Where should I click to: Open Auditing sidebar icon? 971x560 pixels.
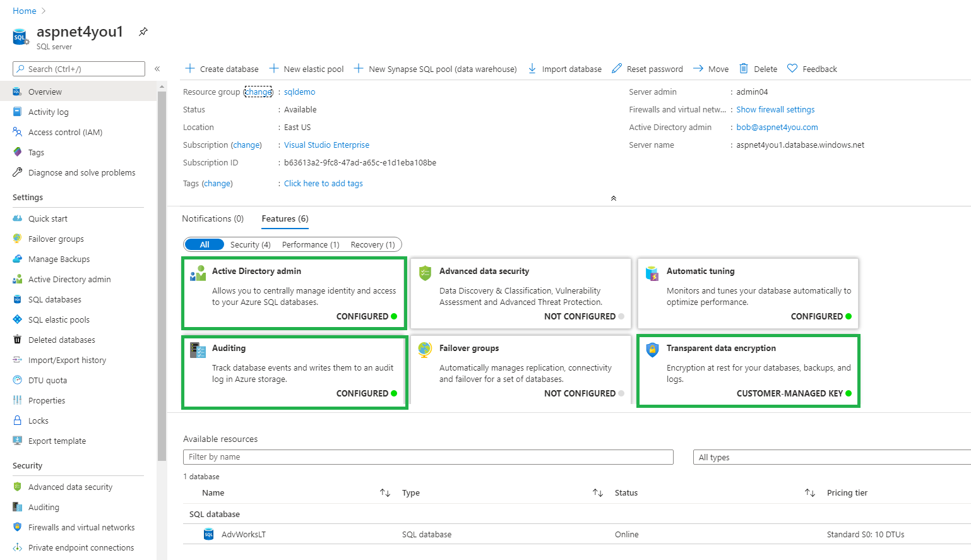pos(17,507)
